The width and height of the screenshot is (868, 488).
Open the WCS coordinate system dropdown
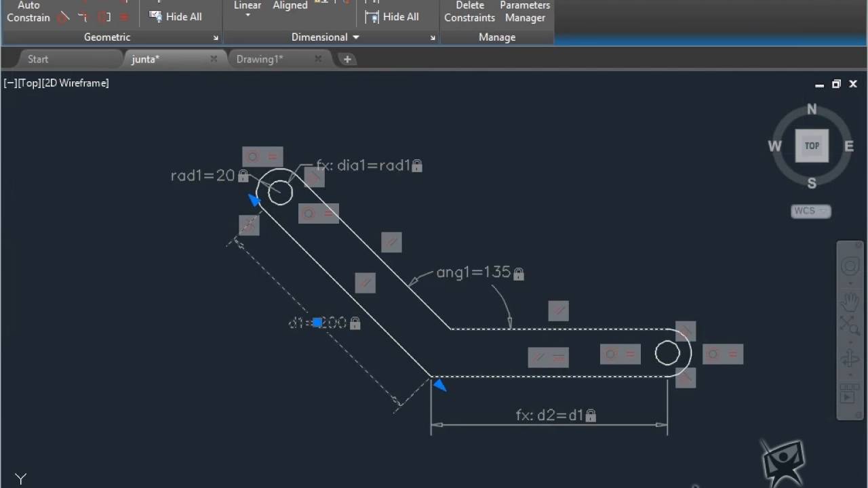pyautogui.click(x=810, y=211)
